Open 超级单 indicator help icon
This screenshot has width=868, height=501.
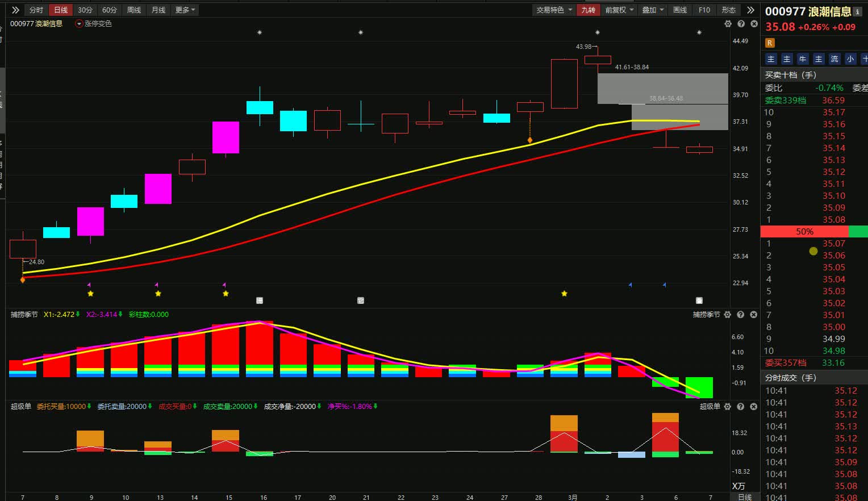tap(740, 406)
